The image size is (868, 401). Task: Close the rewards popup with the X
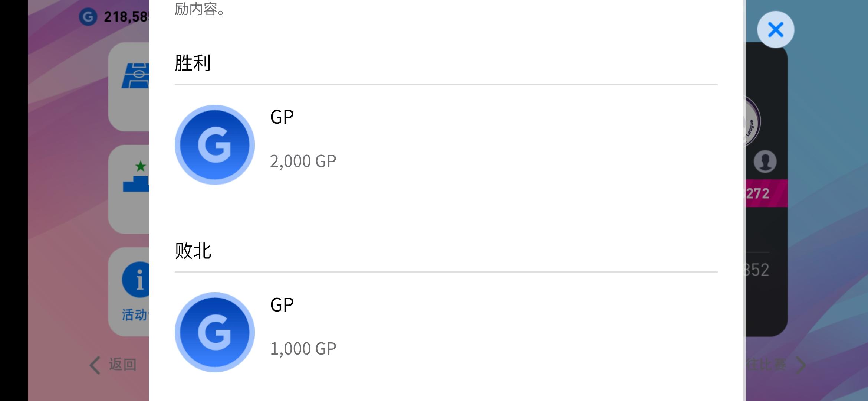pos(775,30)
